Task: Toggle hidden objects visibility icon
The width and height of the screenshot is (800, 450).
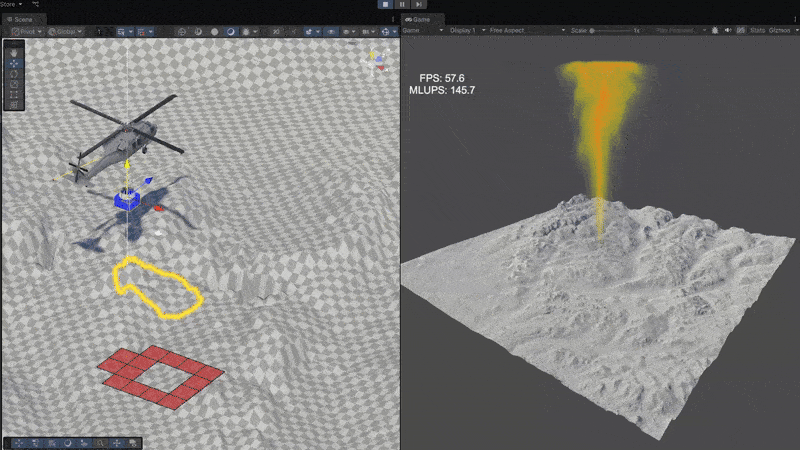Action: pos(276,32)
